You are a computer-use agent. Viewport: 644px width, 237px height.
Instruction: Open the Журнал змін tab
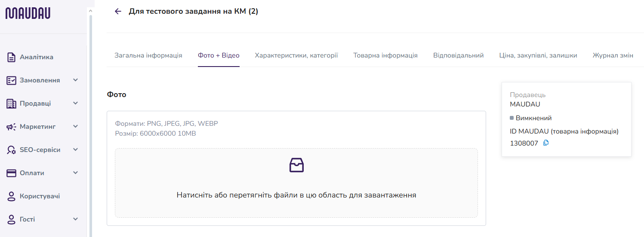point(613,55)
